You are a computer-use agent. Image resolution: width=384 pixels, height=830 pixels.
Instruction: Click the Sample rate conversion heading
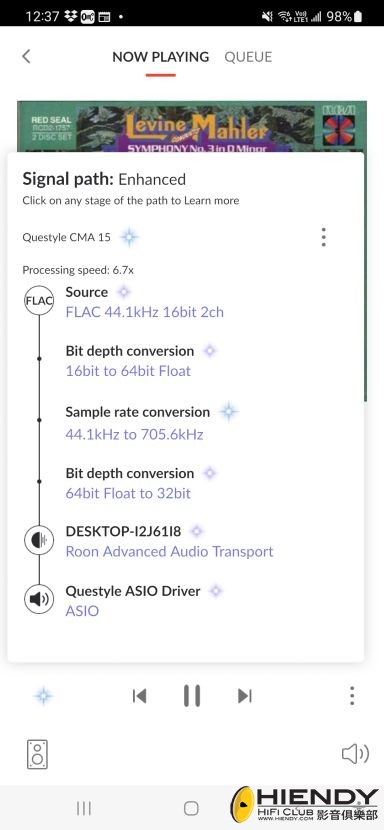tap(138, 412)
